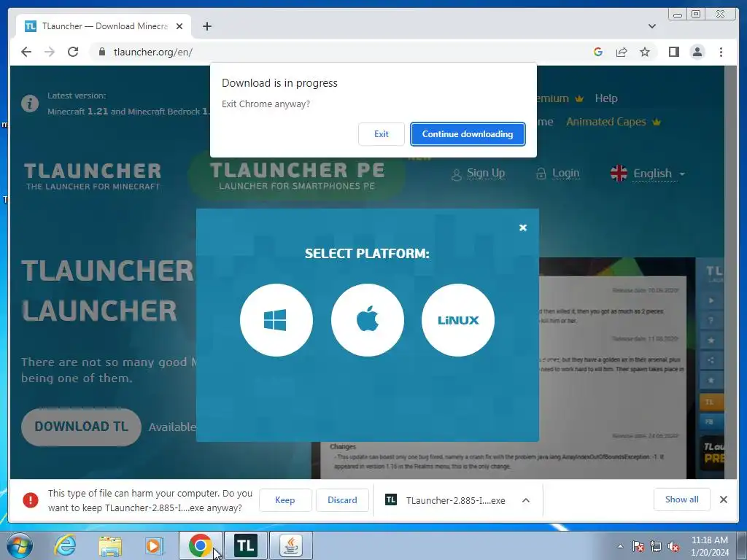Switch to Java app in taskbar
747x560 pixels.
tap(291, 545)
